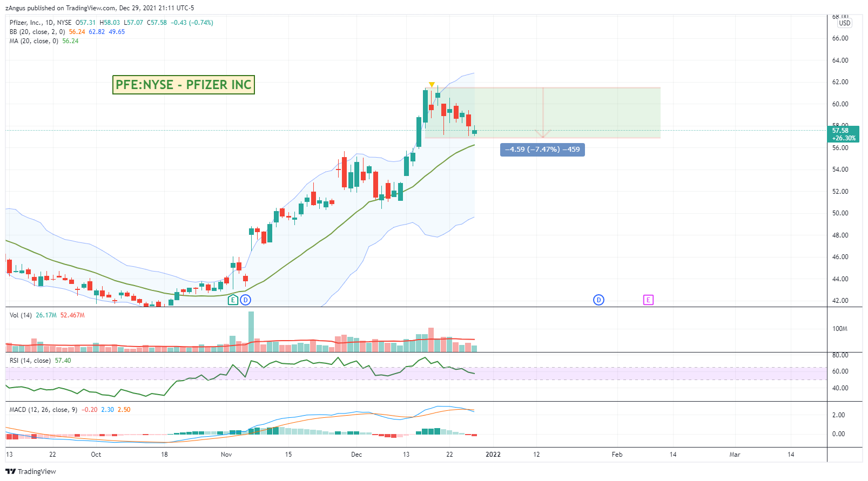Click the Pfizer, Inc., 1D, NYSE legend title
This screenshot has height=481, width=868.
tap(41, 23)
